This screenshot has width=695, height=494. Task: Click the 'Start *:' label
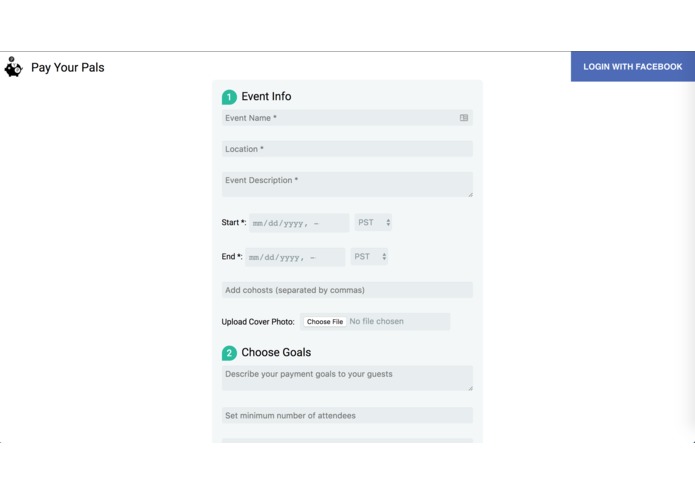[234, 222]
